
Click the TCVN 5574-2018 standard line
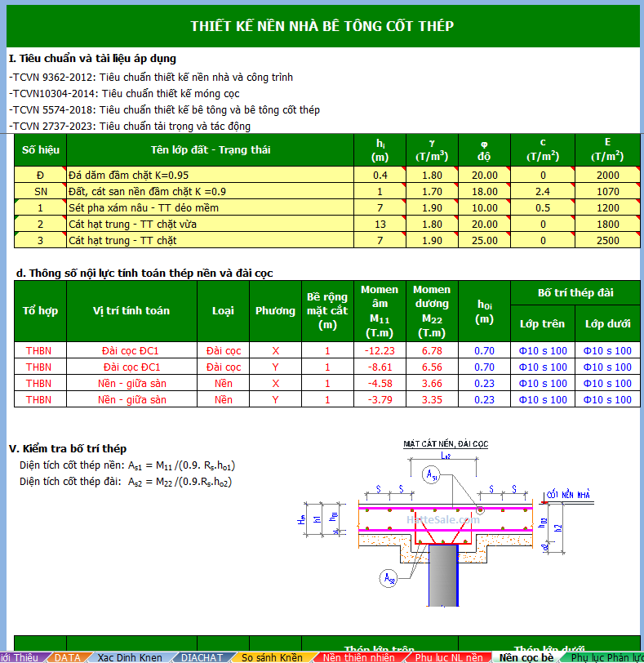pos(164,110)
